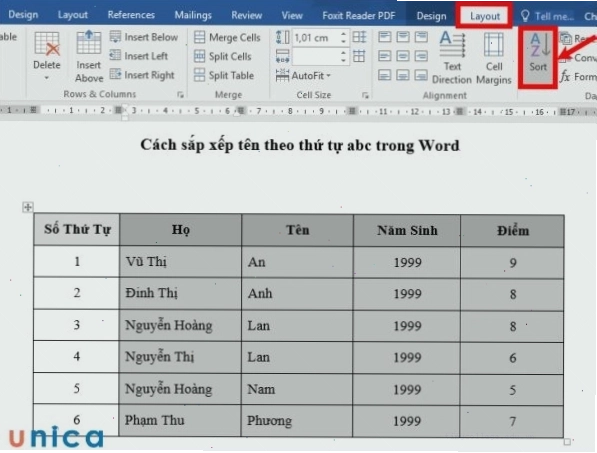597x453 pixels.
Task: Open the Cell Size dialog launcher
Action: click(x=365, y=95)
